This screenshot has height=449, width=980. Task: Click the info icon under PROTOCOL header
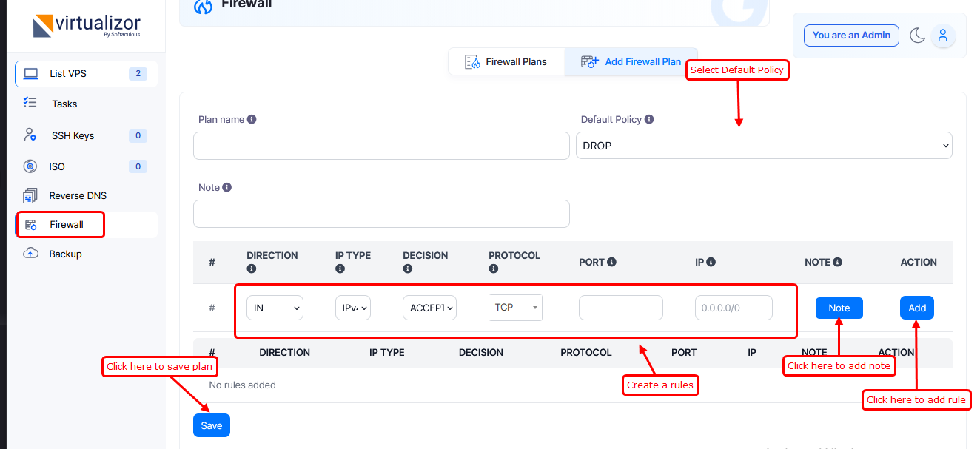coord(494,269)
